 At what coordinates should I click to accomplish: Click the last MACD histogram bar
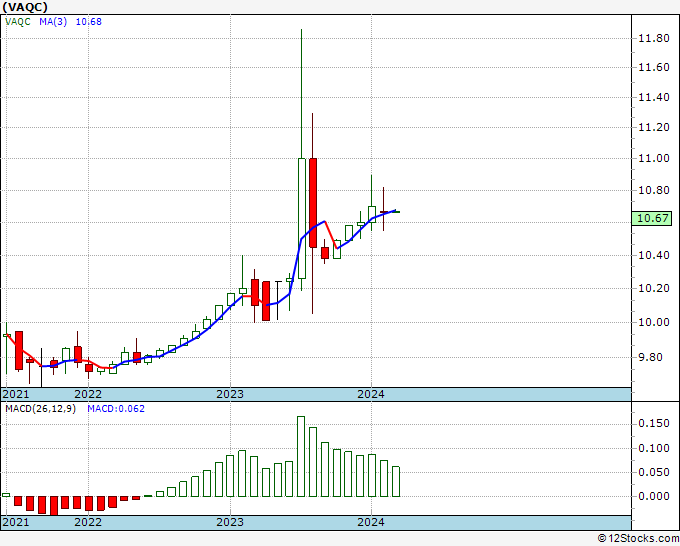[396, 481]
